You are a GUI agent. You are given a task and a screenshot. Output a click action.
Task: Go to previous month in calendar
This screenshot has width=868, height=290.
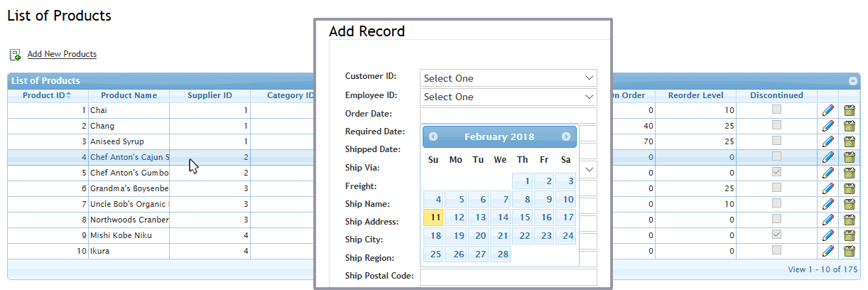point(433,136)
